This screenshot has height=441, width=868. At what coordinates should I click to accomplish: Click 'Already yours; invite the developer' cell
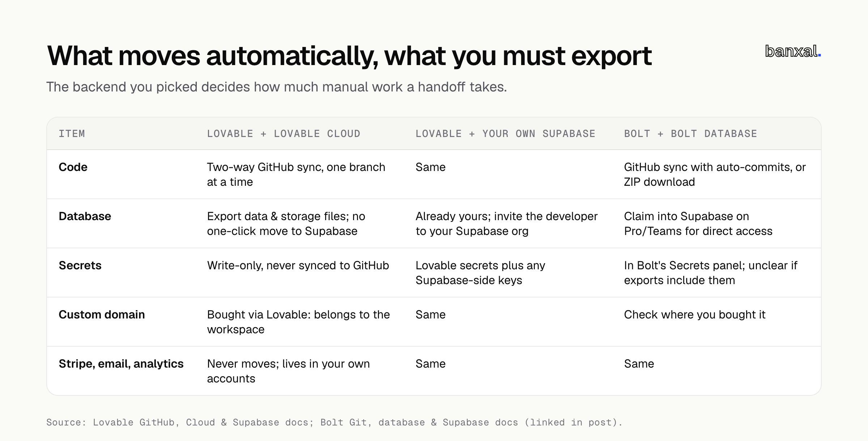(506, 224)
